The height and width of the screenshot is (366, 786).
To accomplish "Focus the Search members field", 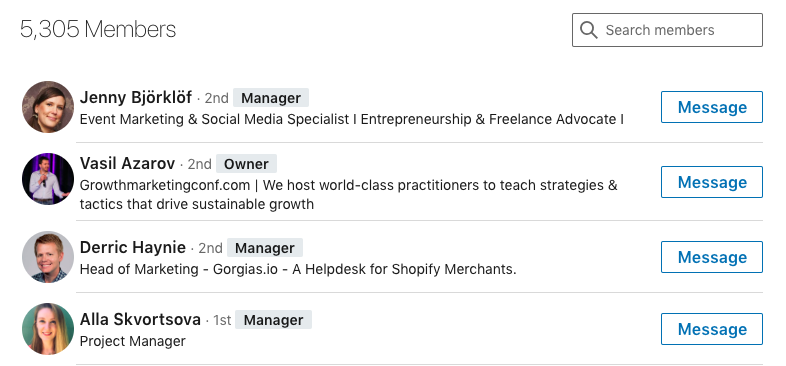I will 667,30.
